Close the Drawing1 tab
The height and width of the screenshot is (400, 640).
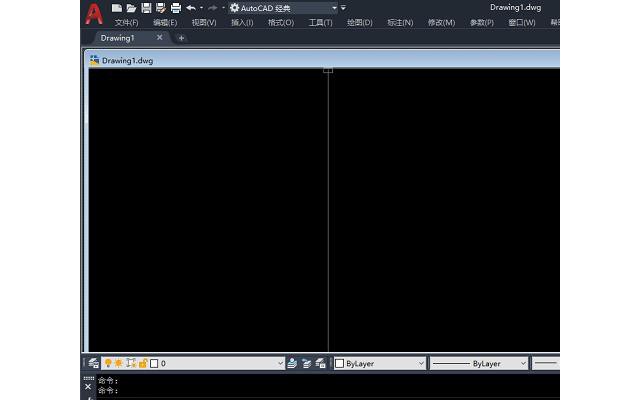tap(160, 37)
